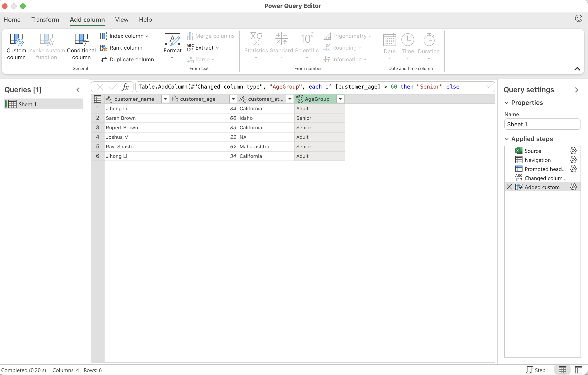Click the Custom column icon
Screen dimensions: 588x375
[16, 40]
